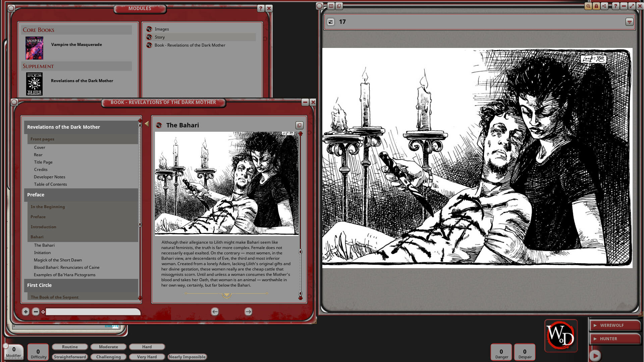Click the popout icon beside The Bahari title

pos(299,125)
